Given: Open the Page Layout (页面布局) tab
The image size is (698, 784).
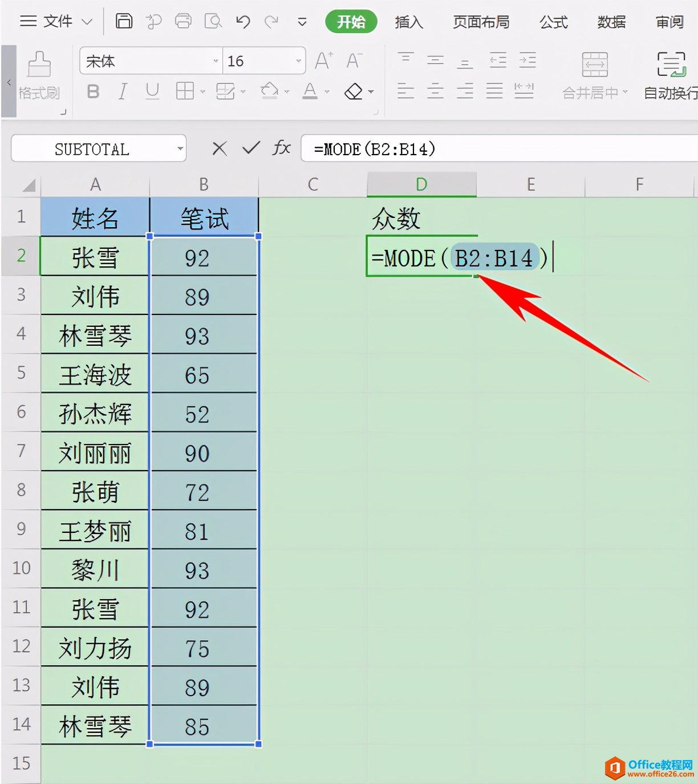Looking at the screenshot, I should (481, 22).
